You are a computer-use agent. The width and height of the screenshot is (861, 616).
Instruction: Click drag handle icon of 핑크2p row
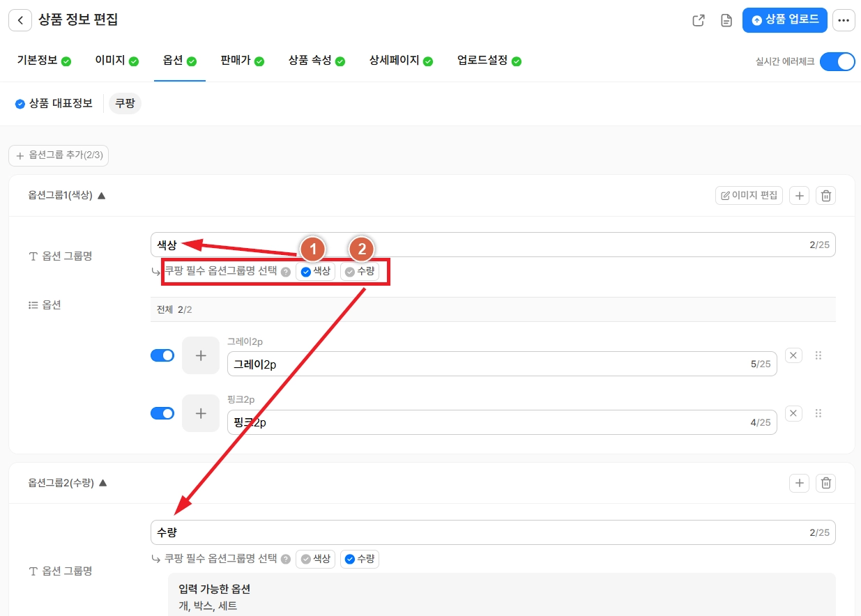pyautogui.click(x=818, y=413)
